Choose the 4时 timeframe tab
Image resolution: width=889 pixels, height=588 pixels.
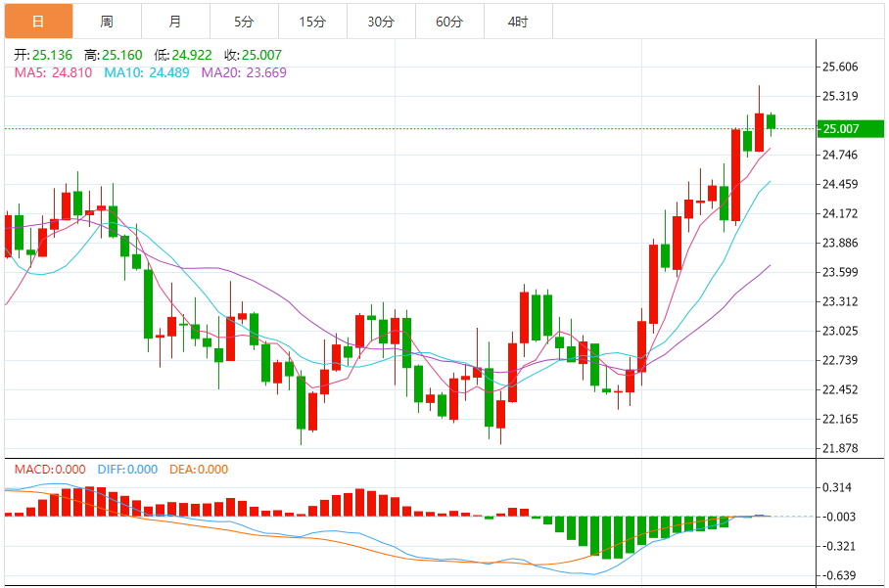point(518,22)
